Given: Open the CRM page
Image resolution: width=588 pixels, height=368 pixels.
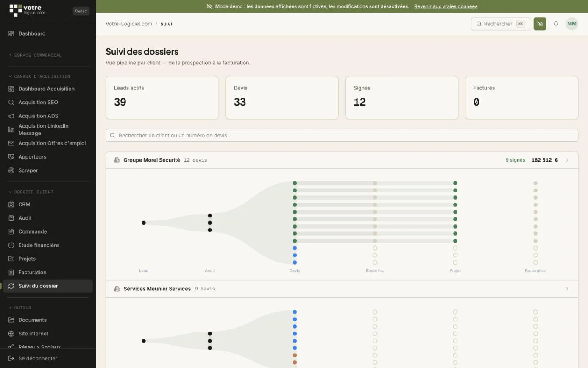Looking at the screenshot, I should [x=48, y=204].
